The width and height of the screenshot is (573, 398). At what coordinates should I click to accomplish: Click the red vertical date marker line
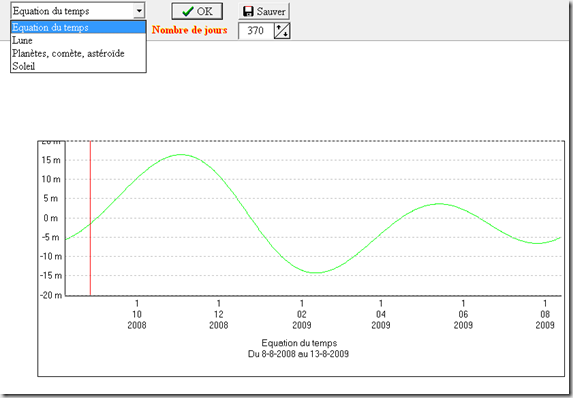pos(90,218)
